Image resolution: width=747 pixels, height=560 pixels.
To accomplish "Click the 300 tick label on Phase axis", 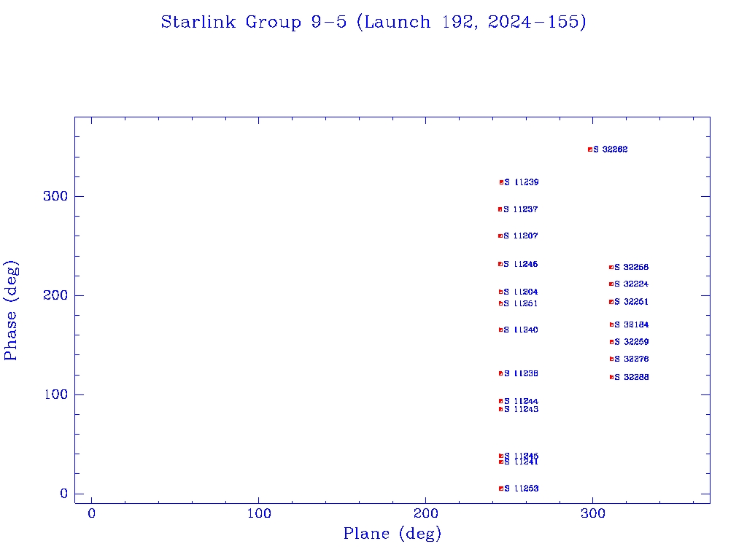I will pyautogui.click(x=55, y=196).
